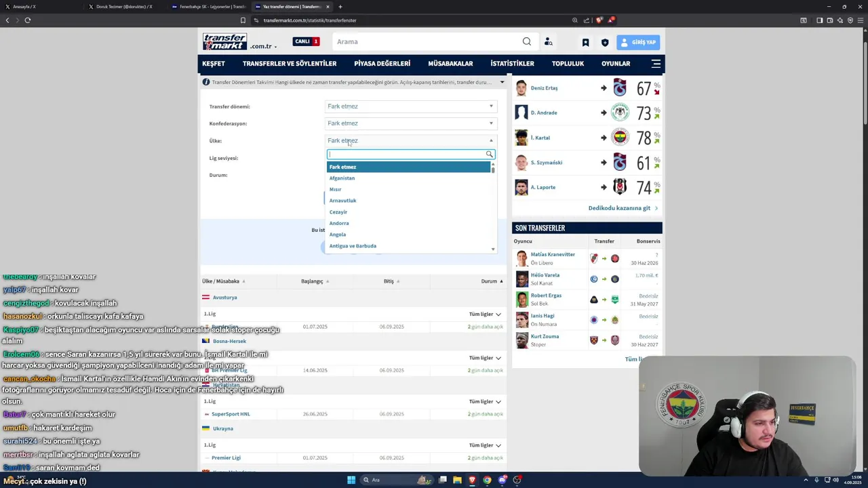The height and width of the screenshot is (488, 868).
Task: Open the Ukrayna country link
Action: (223, 429)
